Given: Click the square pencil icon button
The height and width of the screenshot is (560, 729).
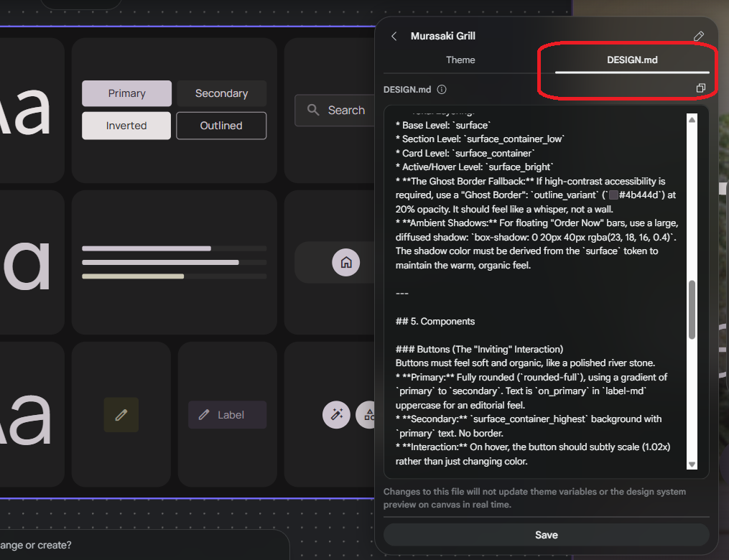Looking at the screenshot, I should pyautogui.click(x=121, y=414).
